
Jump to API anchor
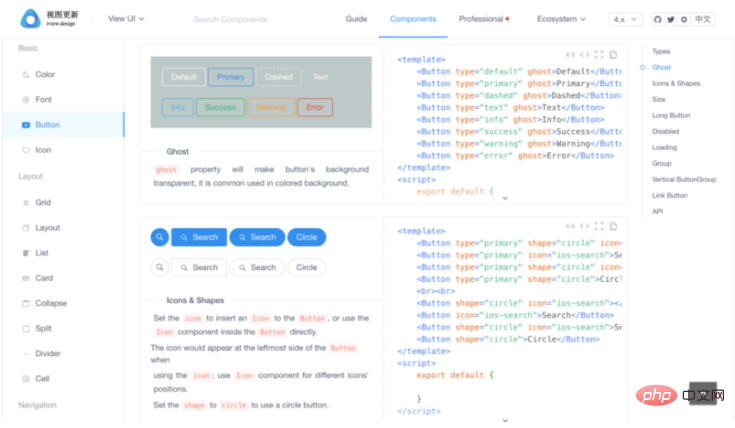pyautogui.click(x=657, y=211)
